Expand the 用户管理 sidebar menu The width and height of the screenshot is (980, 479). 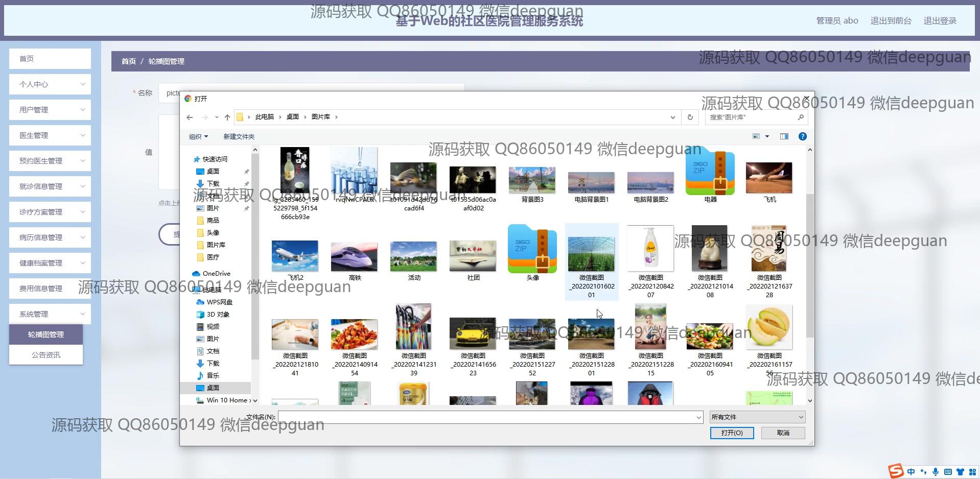click(50, 110)
